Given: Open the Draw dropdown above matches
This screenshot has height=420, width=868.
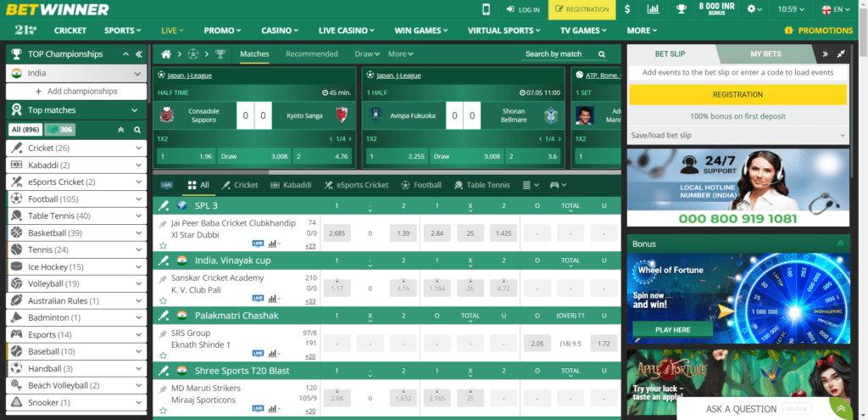Looking at the screenshot, I should (x=367, y=53).
